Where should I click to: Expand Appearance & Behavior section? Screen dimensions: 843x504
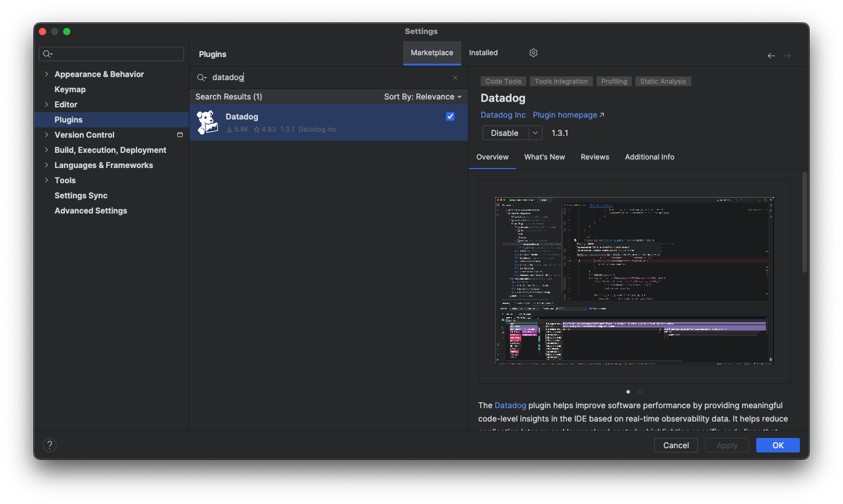[x=47, y=74]
